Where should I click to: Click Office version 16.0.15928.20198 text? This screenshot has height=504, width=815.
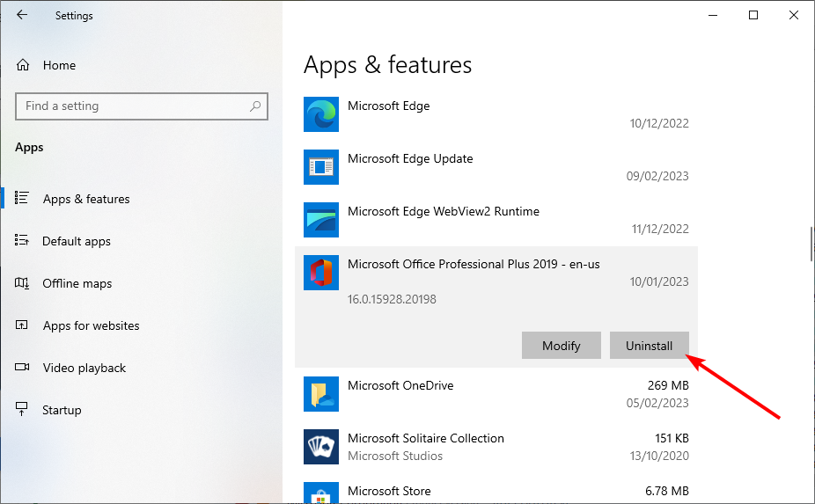click(x=392, y=299)
